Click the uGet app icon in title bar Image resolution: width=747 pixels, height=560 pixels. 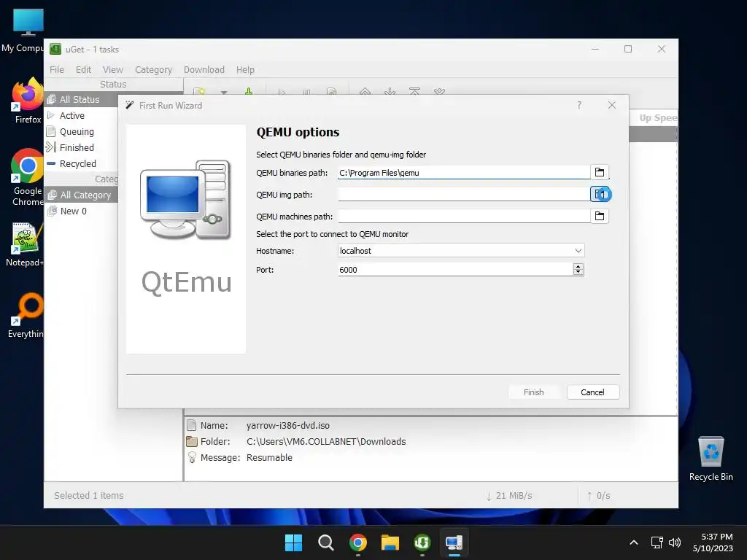[55, 49]
